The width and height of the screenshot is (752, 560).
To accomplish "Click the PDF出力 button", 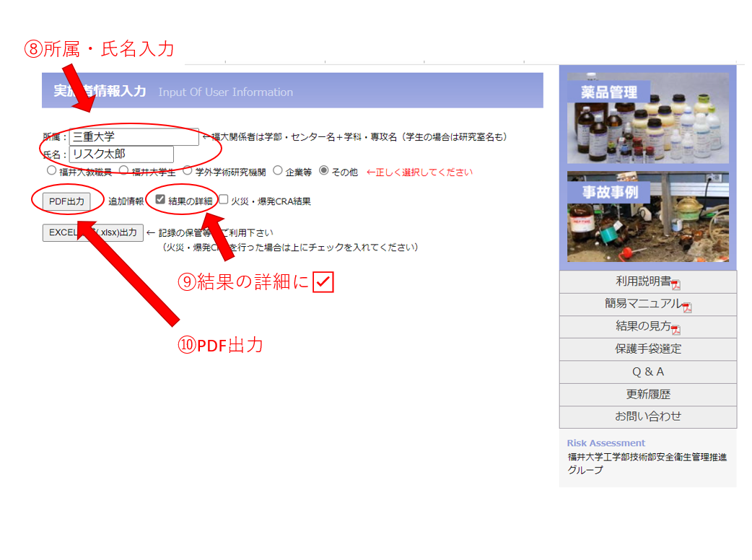I will [66, 201].
